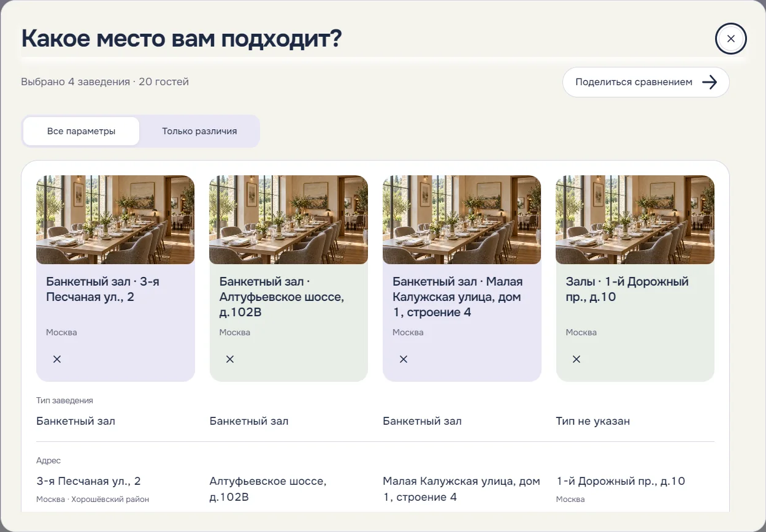Close the comparison dialog with the round X button
Image resolution: width=766 pixels, height=532 pixels.
pos(730,39)
